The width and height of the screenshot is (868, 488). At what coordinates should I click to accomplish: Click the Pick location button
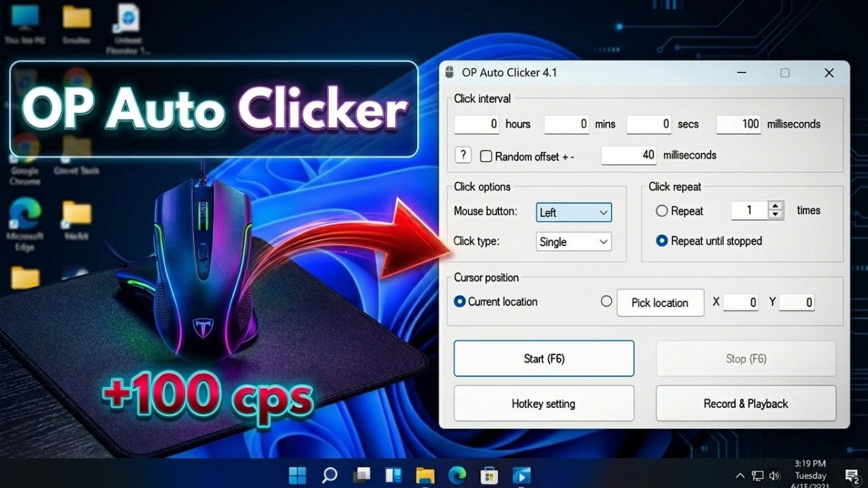pyautogui.click(x=660, y=302)
